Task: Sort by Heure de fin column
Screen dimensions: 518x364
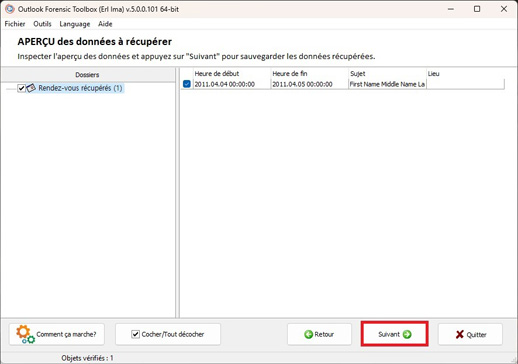Action: [309, 74]
